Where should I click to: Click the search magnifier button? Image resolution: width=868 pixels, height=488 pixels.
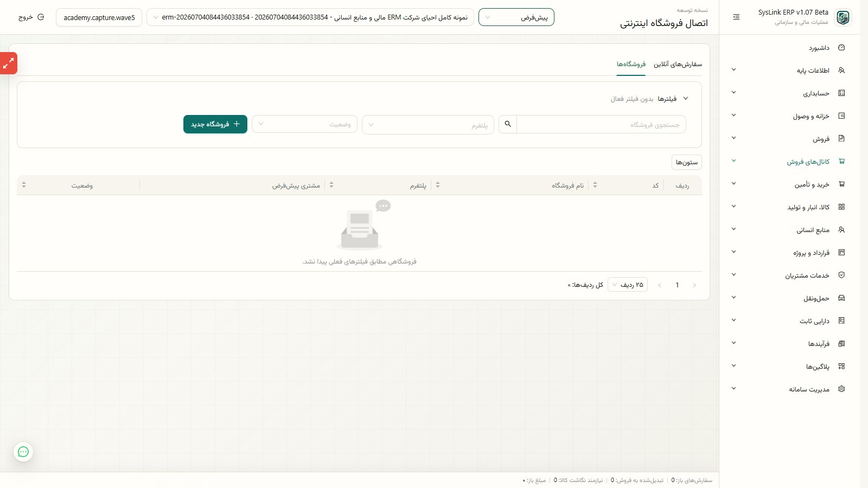pyautogui.click(x=508, y=124)
